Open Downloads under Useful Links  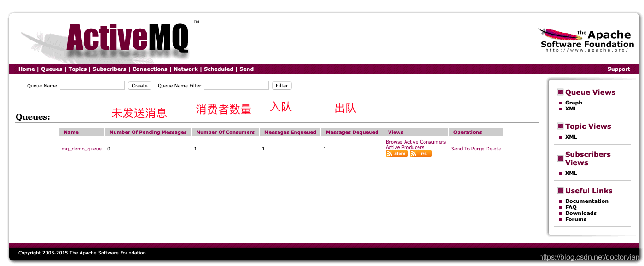581,213
